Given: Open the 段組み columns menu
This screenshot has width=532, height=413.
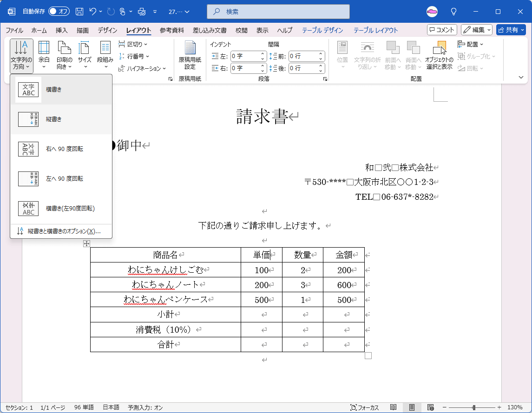Looking at the screenshot, I should (x=105, y=55).
